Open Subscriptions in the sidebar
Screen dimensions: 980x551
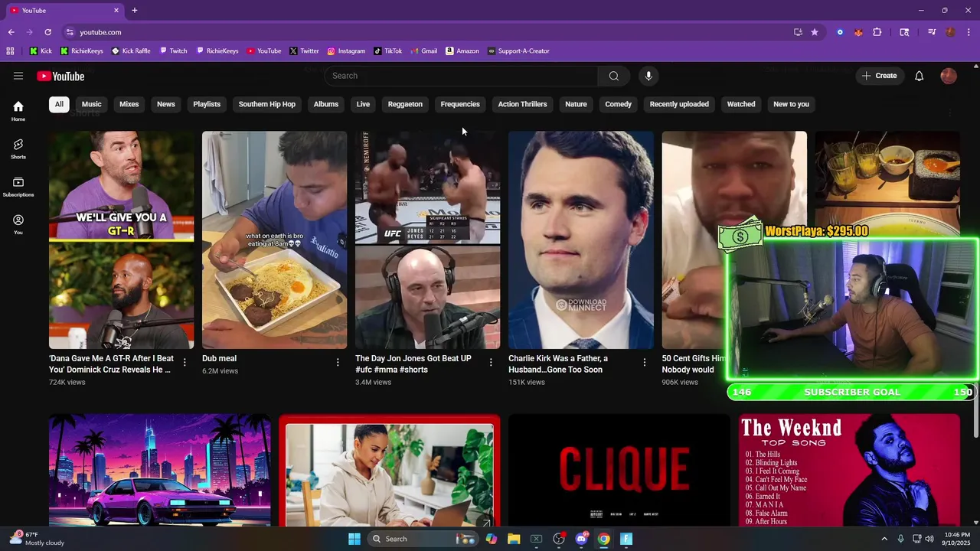[x=18, y=187]
